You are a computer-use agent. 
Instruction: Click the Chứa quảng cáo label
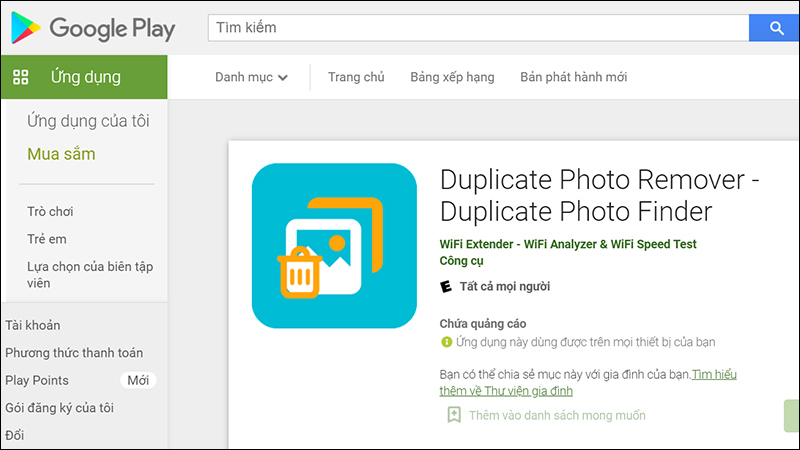coord(483,323)
